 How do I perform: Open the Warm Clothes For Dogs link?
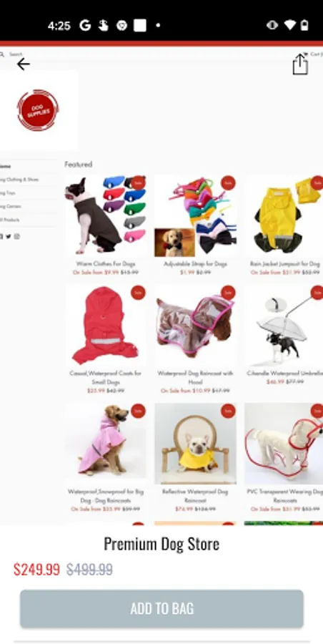point(106,263)
